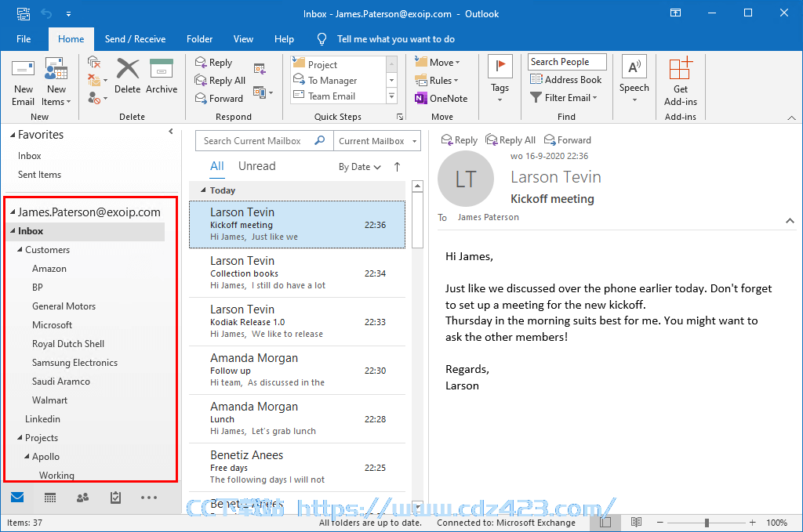Open the View tab
Viewport: 803px width, 532px height.
tap(243, 39)
